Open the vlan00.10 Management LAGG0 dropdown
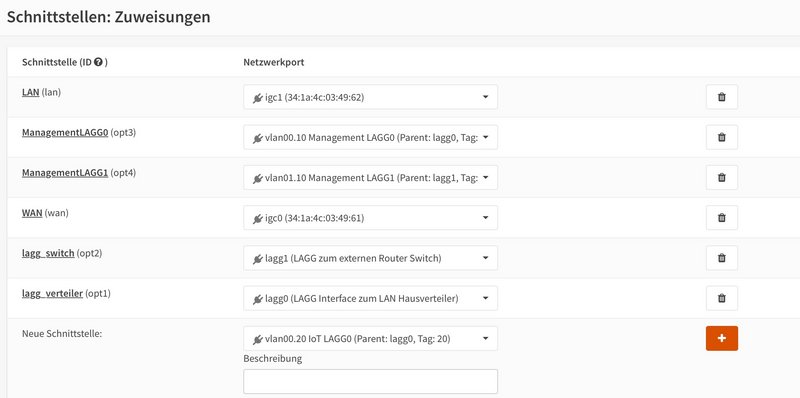 point(370,137)
